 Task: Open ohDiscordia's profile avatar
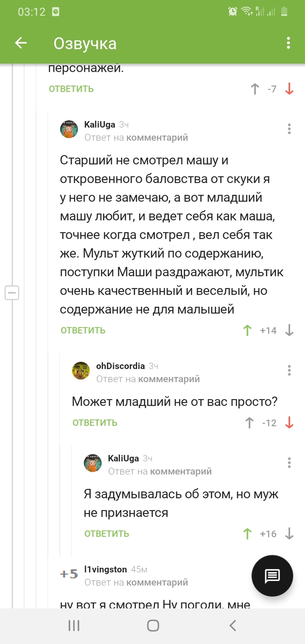[x=81, y=370]
